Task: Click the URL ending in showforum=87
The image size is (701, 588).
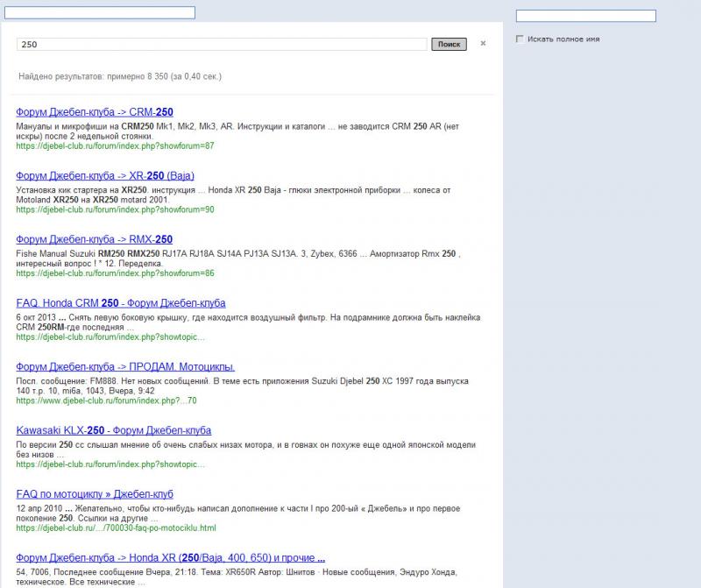Action: [x=115, y=145]
